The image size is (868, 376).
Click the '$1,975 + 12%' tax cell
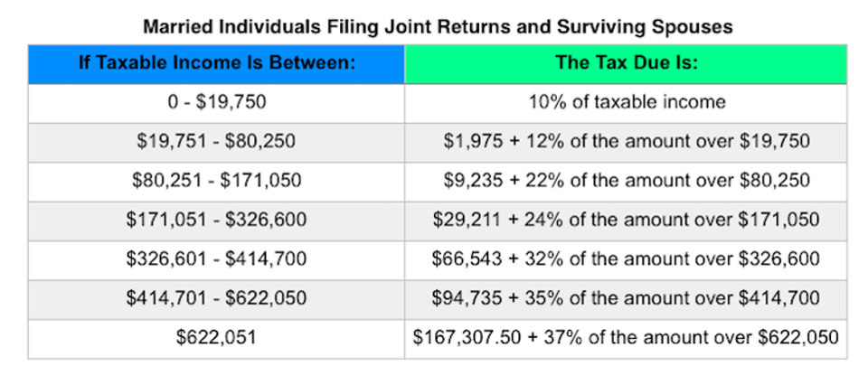tap(626, 142)
